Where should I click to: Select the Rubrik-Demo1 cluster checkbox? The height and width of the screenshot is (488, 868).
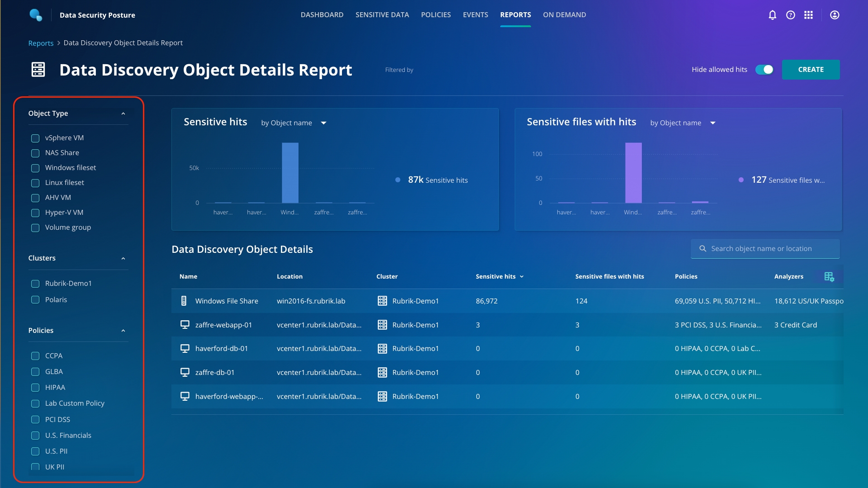pyautogui.click(x=35, y=284)
